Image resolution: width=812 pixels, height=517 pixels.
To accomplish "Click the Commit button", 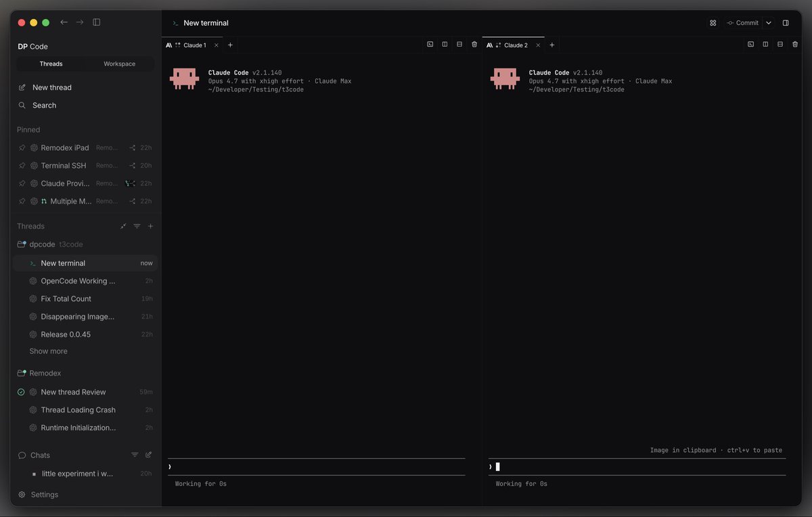I will tap(742, 23).
